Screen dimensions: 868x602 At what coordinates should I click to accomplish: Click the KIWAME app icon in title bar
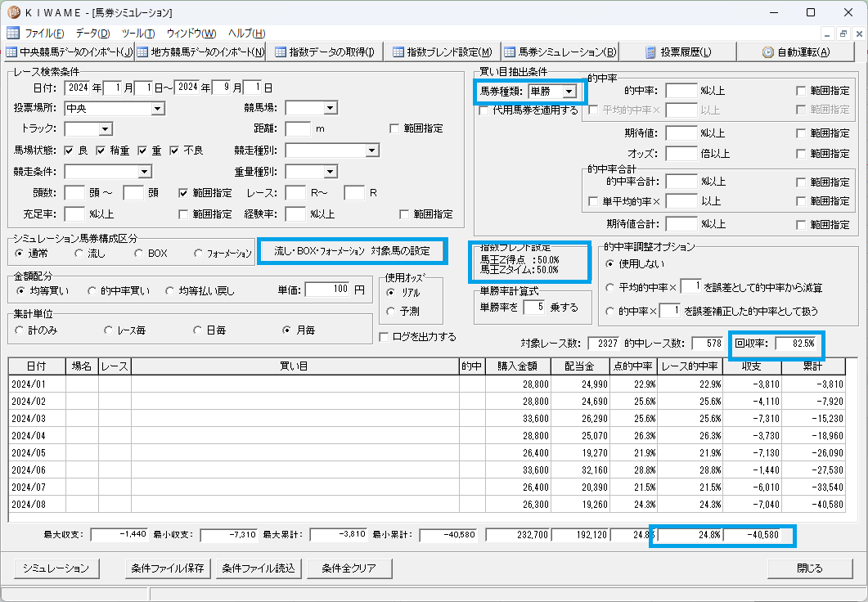[13, 12]
